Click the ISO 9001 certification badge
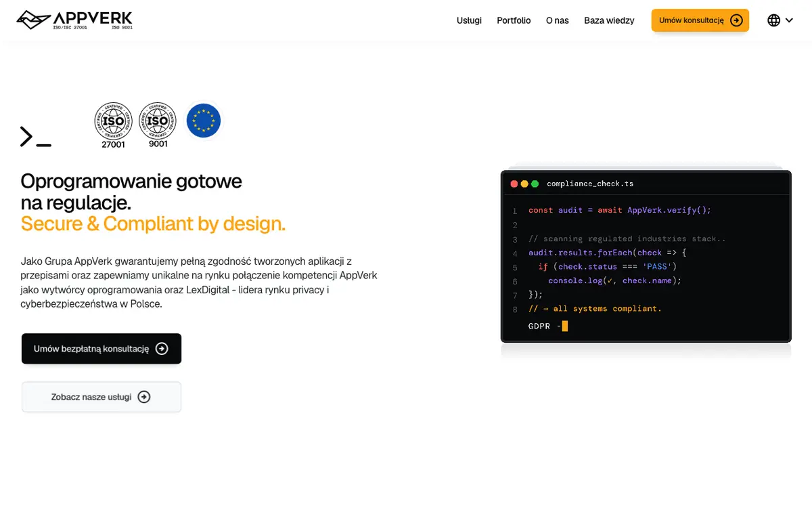The height and width of the screenshot is (508, 812). [x=158, y=125]
